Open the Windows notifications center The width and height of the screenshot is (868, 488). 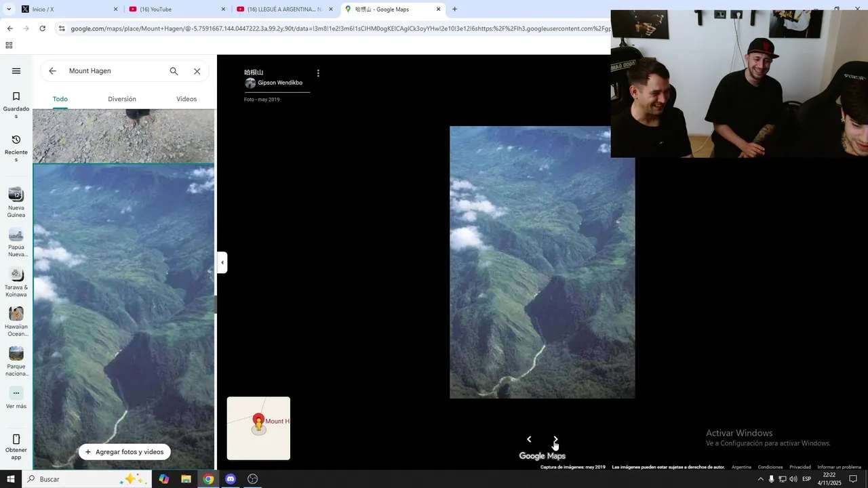click(x=853, y=479)
